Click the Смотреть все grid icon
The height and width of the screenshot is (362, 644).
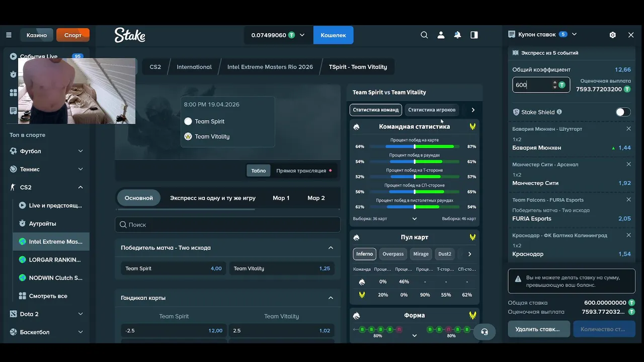pyautogui.click(x=22, y=296)
